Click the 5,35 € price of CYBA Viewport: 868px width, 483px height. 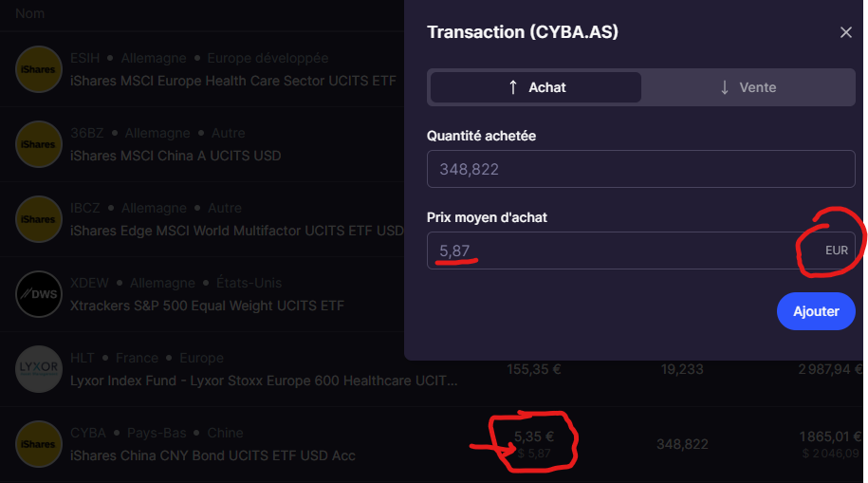(533, 437)
